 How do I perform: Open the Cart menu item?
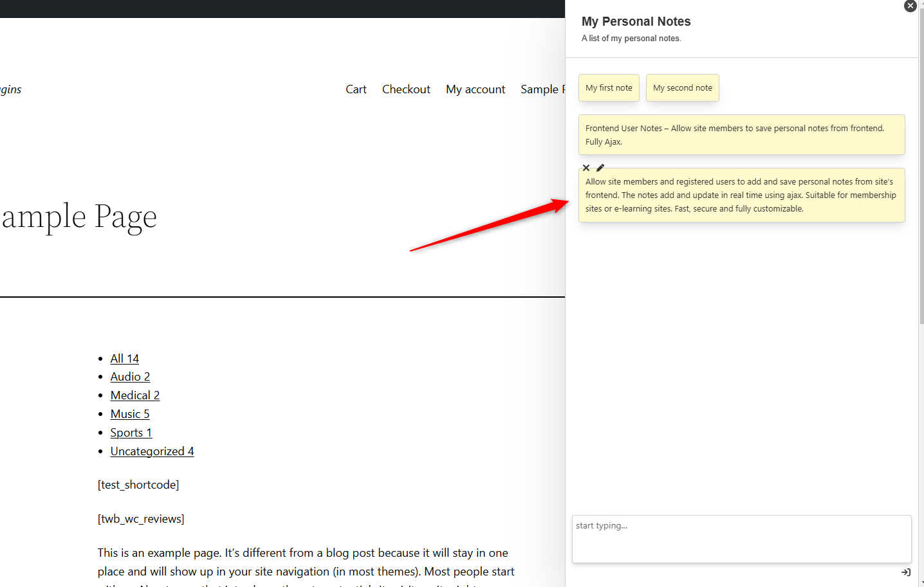pyautogui.click(x=356, y=89)
